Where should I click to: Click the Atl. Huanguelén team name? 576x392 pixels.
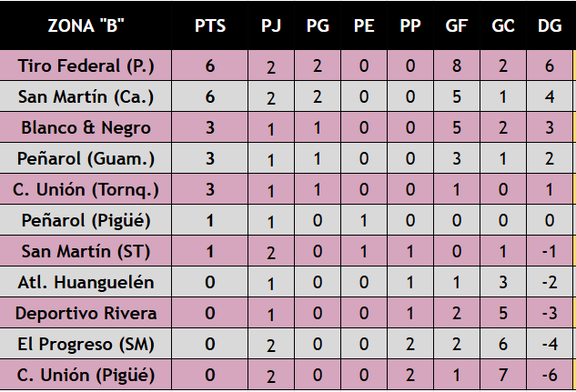click(x=86, y=283)
